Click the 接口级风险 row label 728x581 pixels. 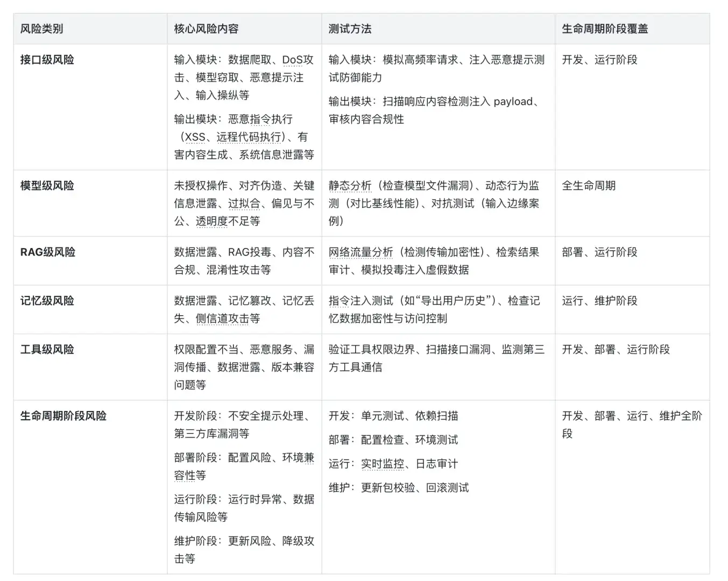(47, 60)
